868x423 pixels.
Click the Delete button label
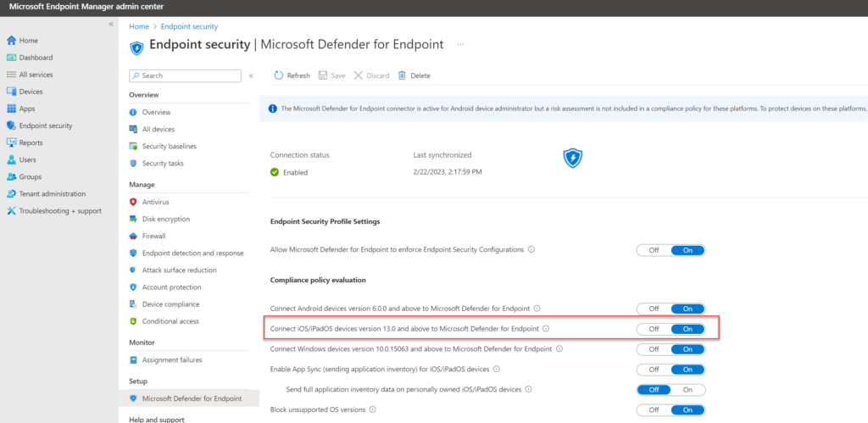pyautogui.click(x=420, y=75)
